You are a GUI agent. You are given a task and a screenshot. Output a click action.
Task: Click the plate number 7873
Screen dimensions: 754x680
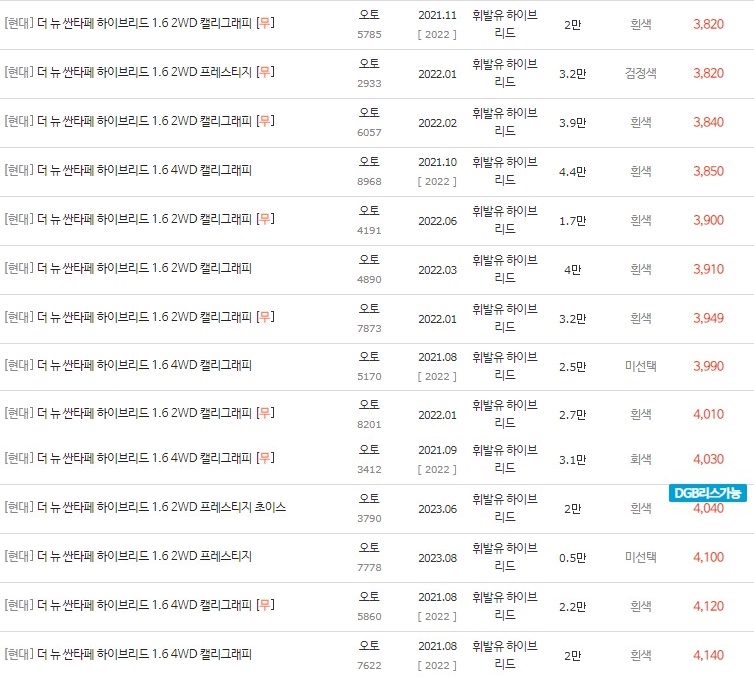(369, 328)
